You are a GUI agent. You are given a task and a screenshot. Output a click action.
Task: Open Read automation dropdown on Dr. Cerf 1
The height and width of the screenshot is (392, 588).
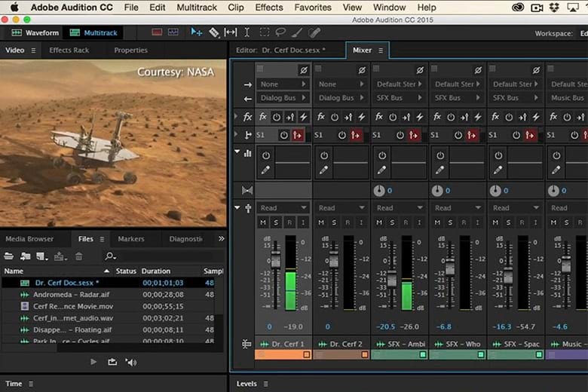pos(283,208)
